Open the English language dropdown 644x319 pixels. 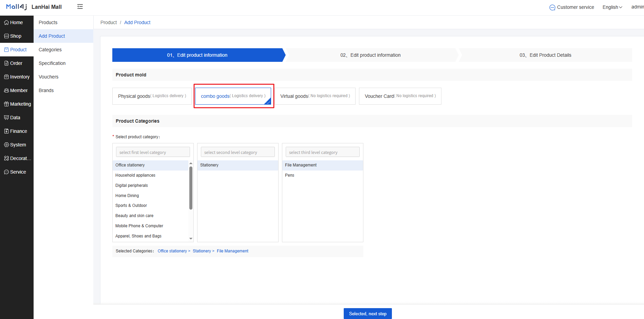coord(612,7)
